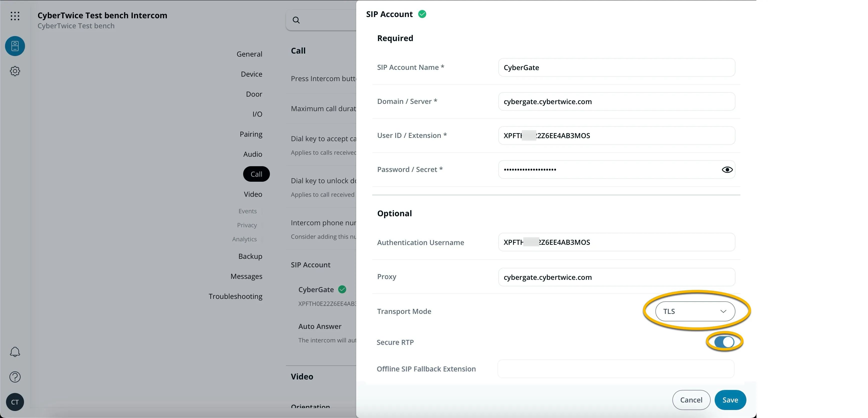Click the CyberTwice Test bench Intercom title
Viewport: 868px width, 418px height.
[x=103, y=16]
